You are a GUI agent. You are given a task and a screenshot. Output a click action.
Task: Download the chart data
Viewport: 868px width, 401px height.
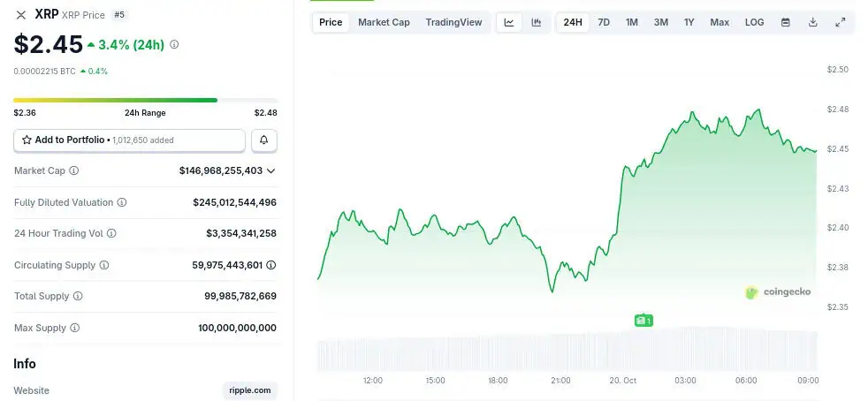(x=812, y=22)
